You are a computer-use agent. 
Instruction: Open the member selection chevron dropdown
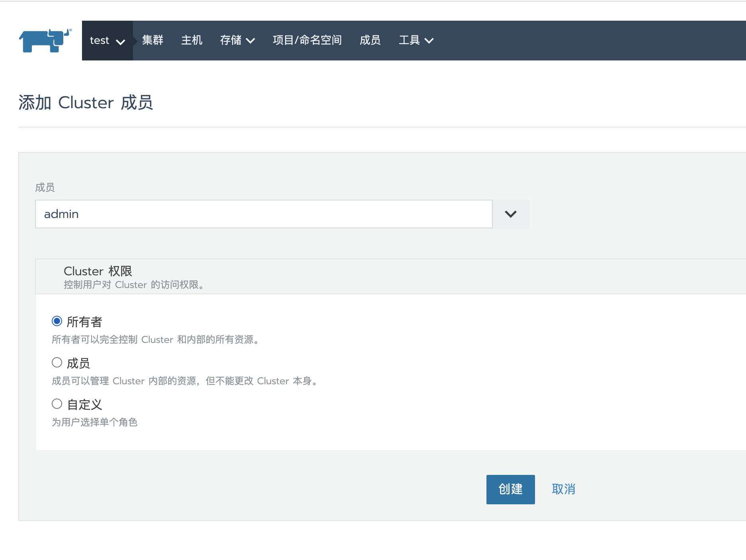coord(511,214)
